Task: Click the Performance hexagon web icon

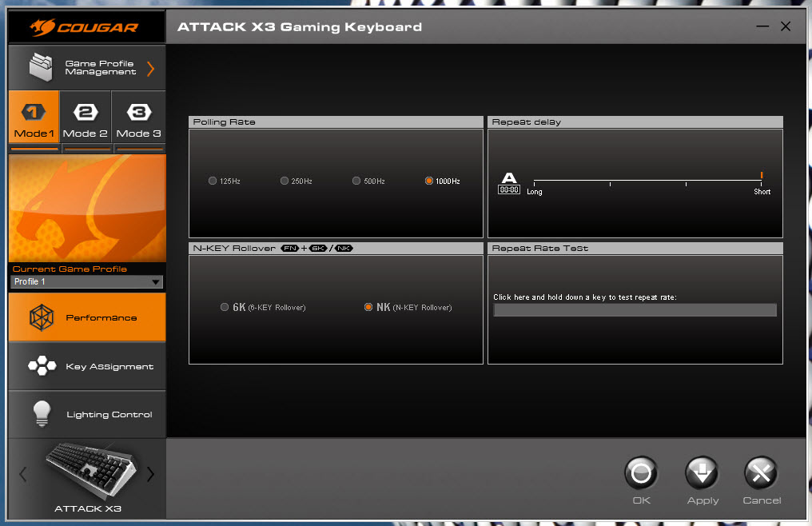Action: pos(42,317)
